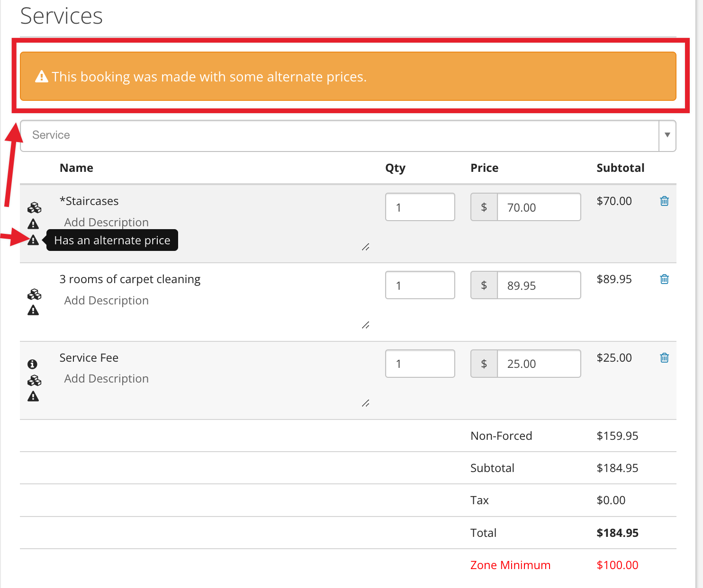Image resolution: width=703 pixels, height=588 pixels.
Task: Open the Service dropdown arrow
Action: 667,135
